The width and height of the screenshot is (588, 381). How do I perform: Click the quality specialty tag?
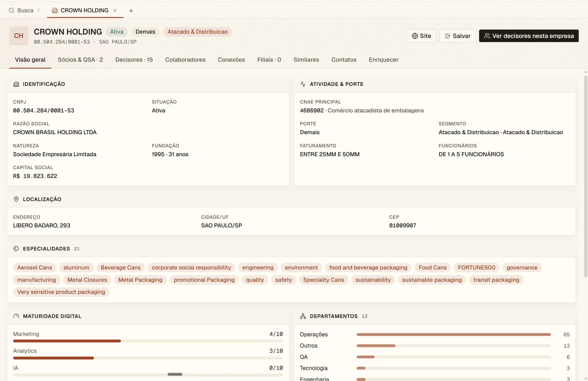coord(255,280)
